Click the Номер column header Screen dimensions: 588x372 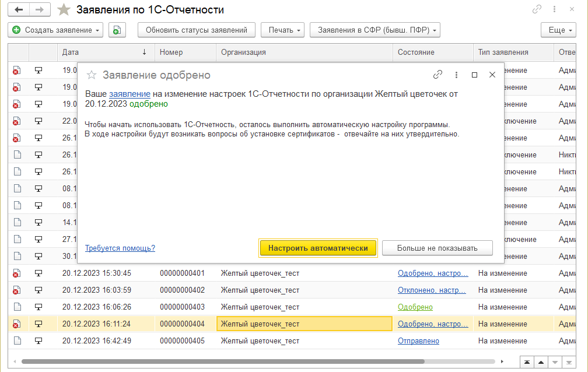(x=185, y=52)
